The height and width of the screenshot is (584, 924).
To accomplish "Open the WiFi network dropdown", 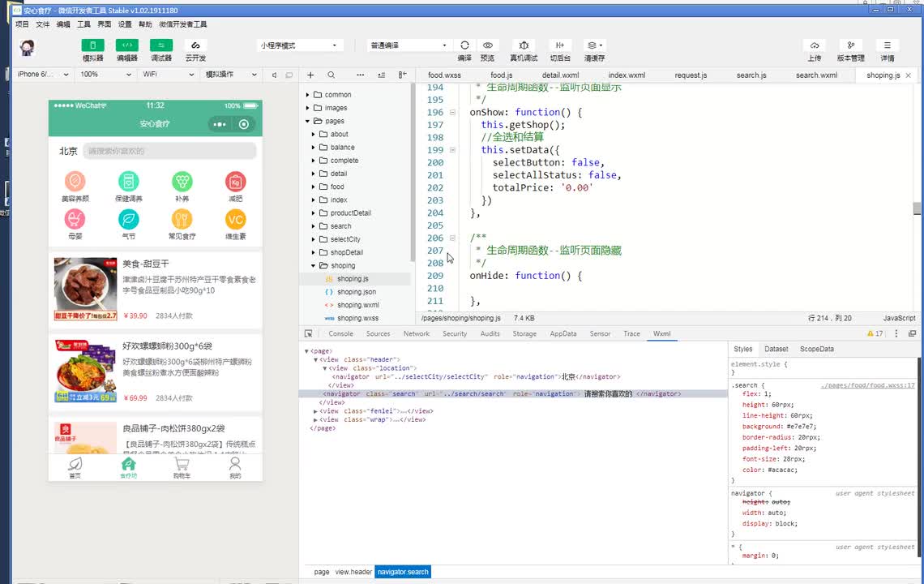I will (x=169, y=75).
